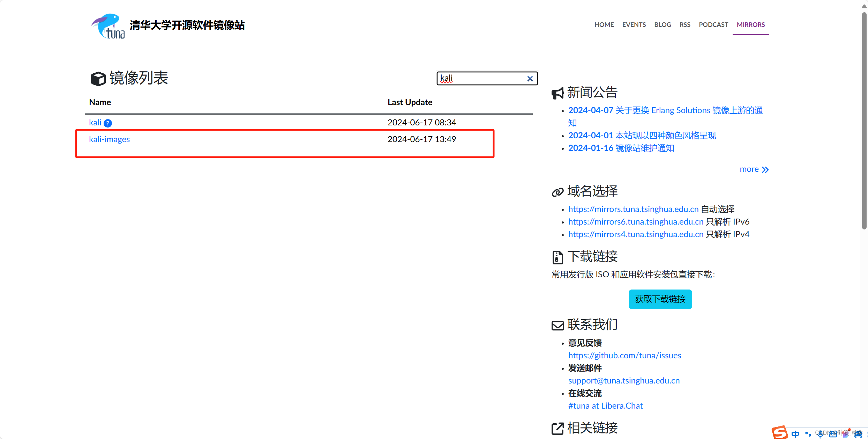
Task: Open the RSS nav item
Action: click(x=685, y=24)
